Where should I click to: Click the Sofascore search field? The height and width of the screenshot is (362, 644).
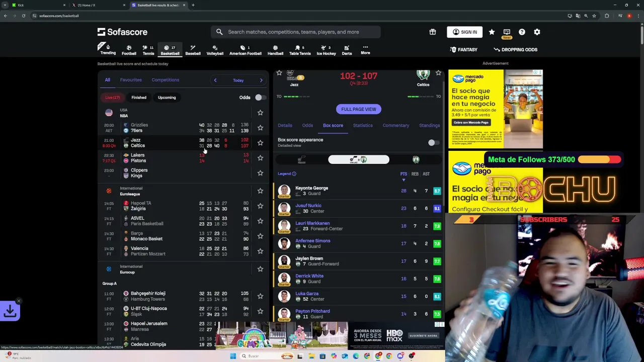point(296,32)
